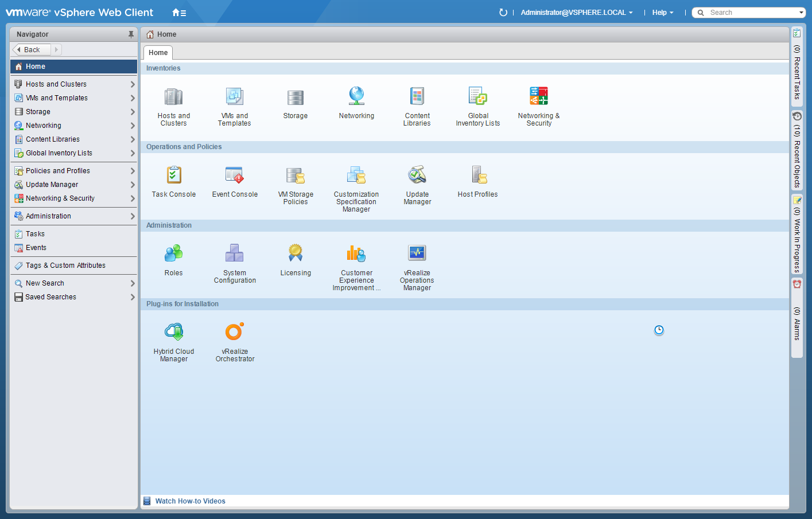Launch the vRealize Orchestrator plug-in icon
This screenshot has height=519, width=812.
click(x=235, y=332)
